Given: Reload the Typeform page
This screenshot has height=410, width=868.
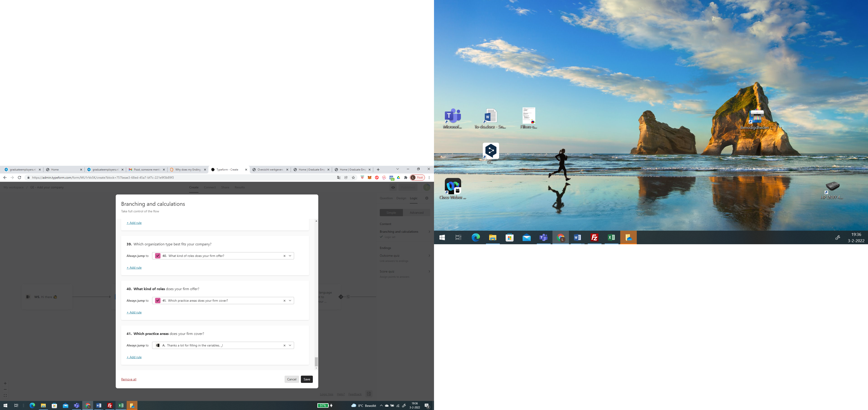Looking at the screenshot, I should pos(19,178).
